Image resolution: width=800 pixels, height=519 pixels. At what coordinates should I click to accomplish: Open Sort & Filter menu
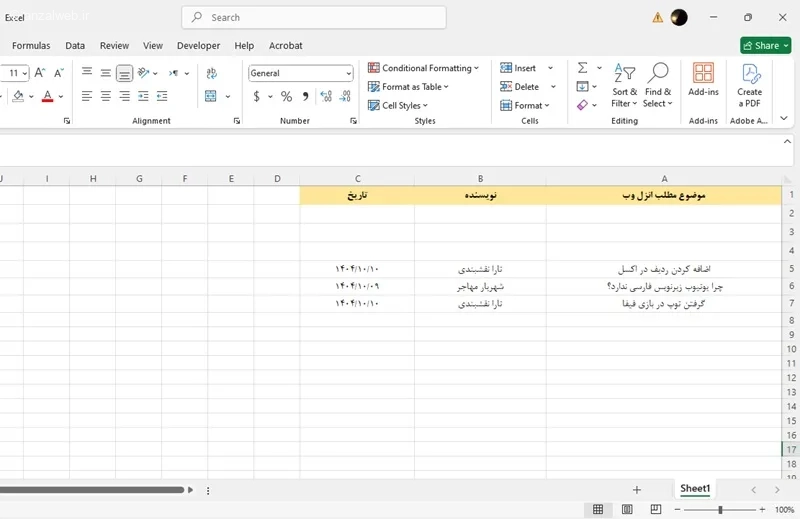point(624,85)
